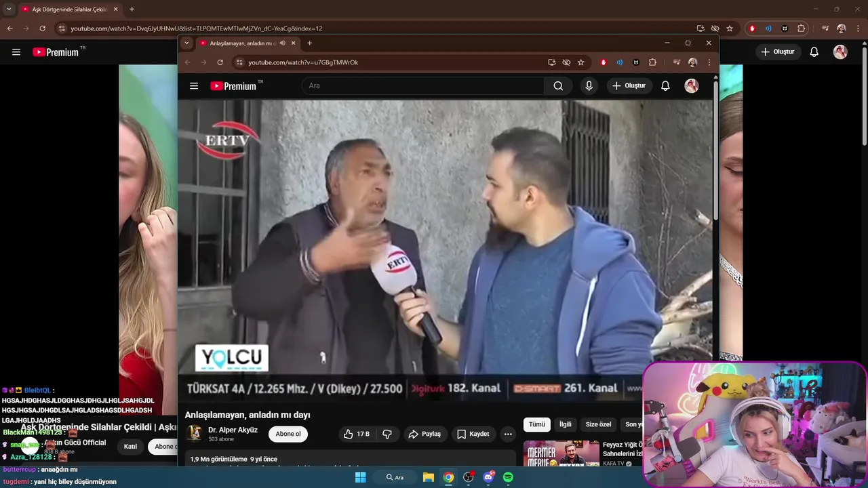Image resolution: width=868 pixels, height=488 pixels.
Task: Click the front window address bar URL
Action: click(x=303, y=62)
